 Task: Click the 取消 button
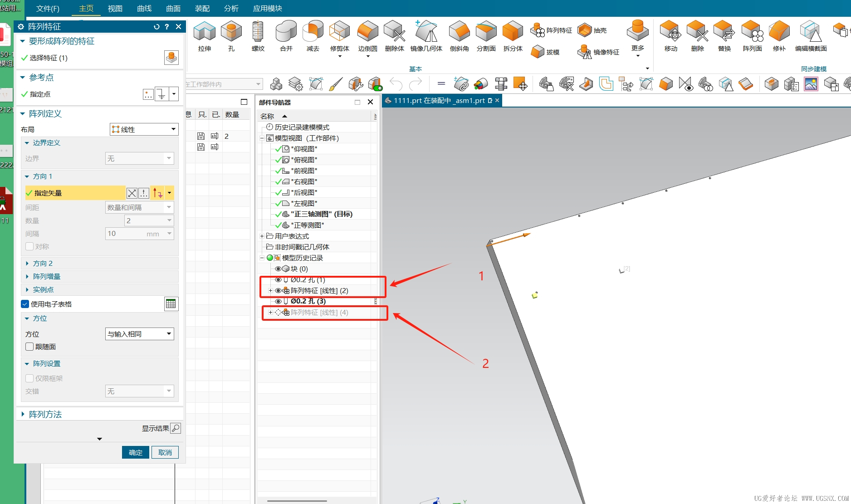pos(165,452)
